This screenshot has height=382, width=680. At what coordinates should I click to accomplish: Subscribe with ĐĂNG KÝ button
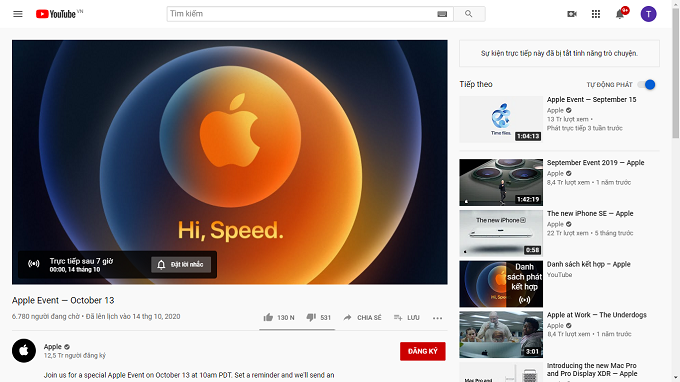422,351
